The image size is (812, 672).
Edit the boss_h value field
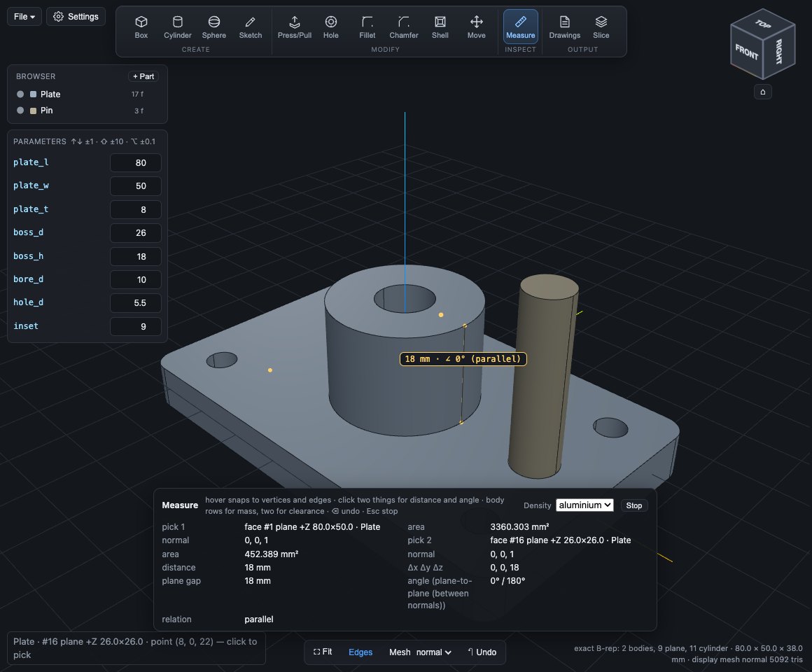click(136, 256)
